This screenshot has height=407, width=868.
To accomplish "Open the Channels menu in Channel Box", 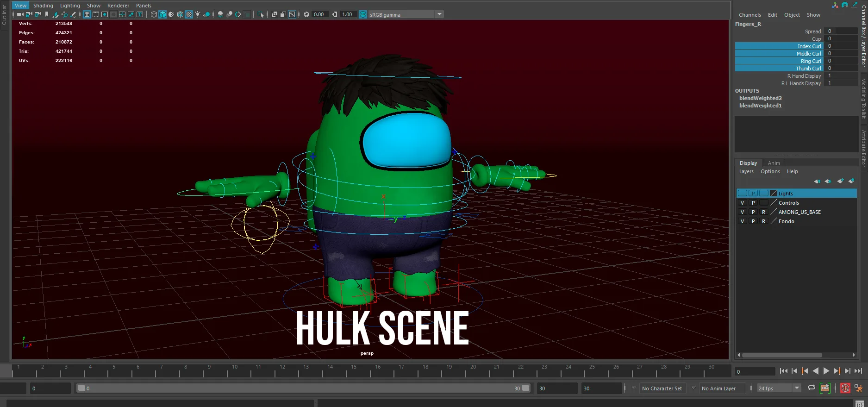I will tap(749, 15).
